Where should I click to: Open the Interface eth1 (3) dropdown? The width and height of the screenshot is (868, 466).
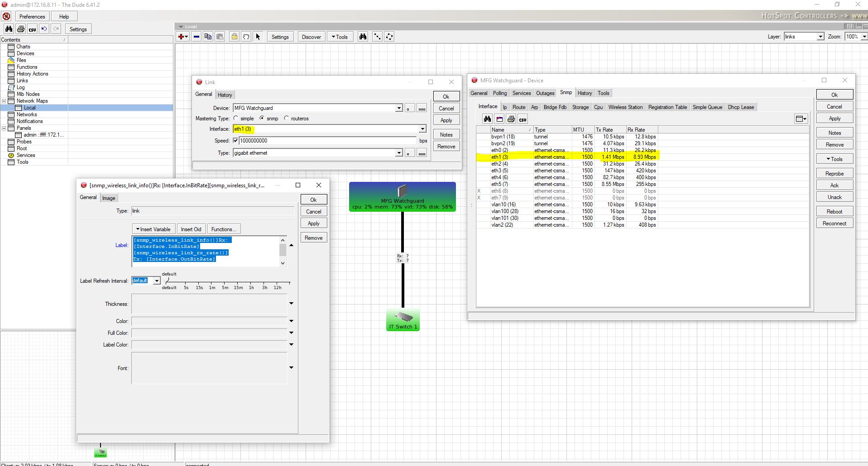pyautogui.click(x=422, y=129)
